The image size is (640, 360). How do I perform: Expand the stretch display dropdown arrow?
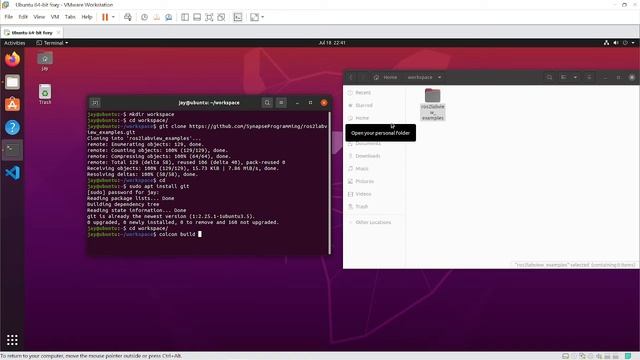262,17
